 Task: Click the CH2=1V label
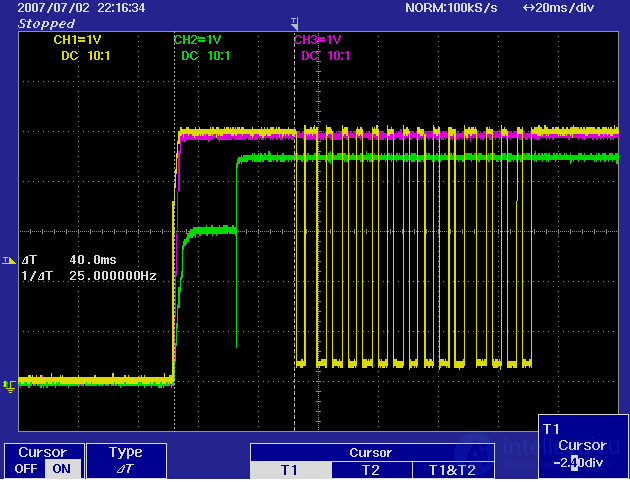[x=197, y=40]
